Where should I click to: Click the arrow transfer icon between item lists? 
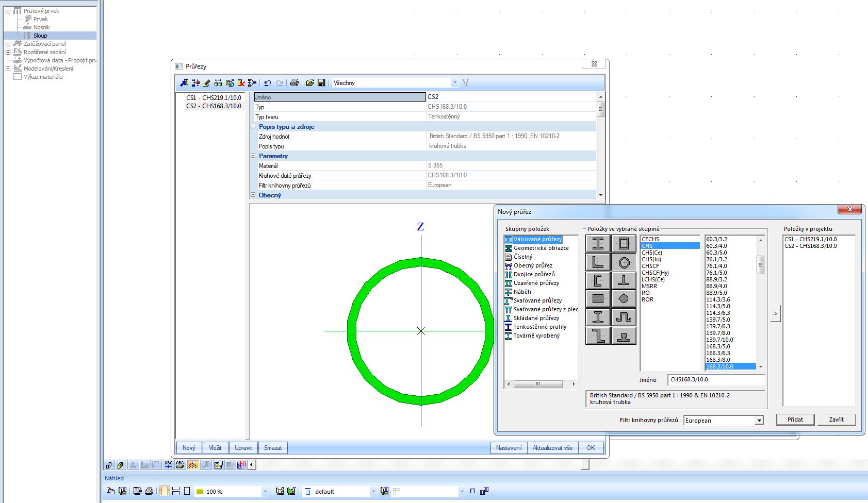click(775, 313)
